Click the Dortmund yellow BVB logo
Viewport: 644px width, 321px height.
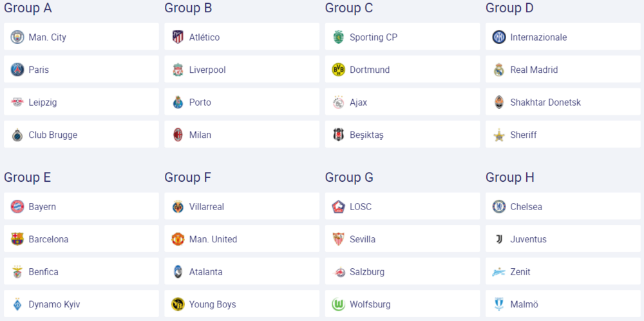click(x=338, y=70)
